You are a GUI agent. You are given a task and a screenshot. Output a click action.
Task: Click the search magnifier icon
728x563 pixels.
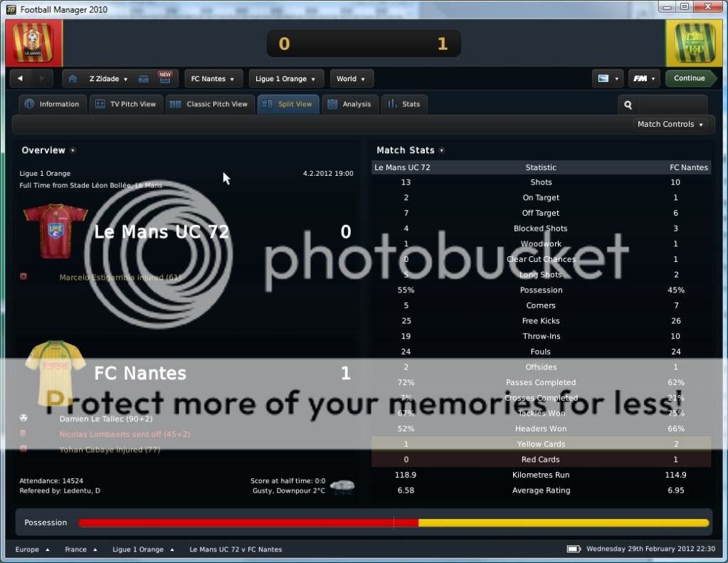pyautogui.click(x=628, y=105)
